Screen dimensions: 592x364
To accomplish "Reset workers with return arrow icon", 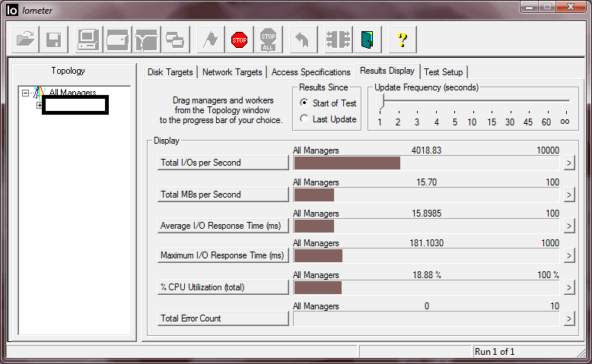I will coord(303,40).
